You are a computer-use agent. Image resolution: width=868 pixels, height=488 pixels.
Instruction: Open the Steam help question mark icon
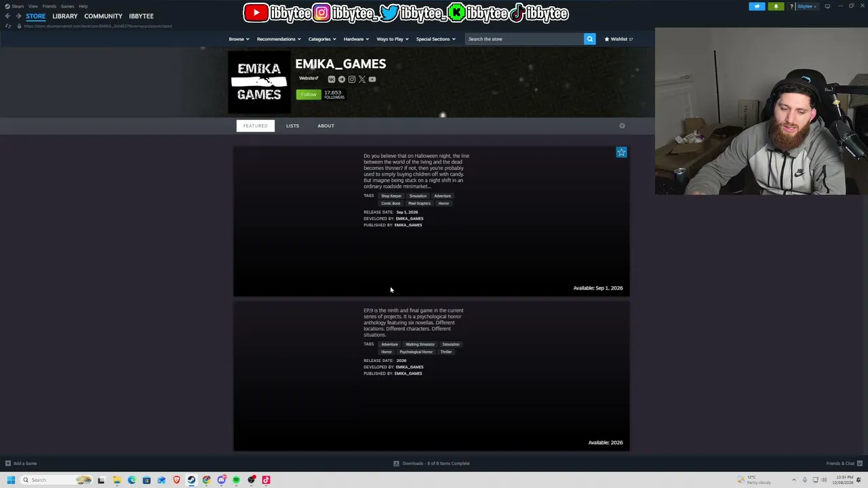791,7
